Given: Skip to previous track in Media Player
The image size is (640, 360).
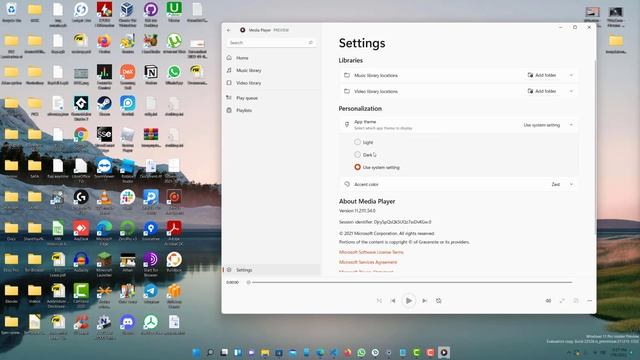Looking at the screenshot, I should point(393,301).
